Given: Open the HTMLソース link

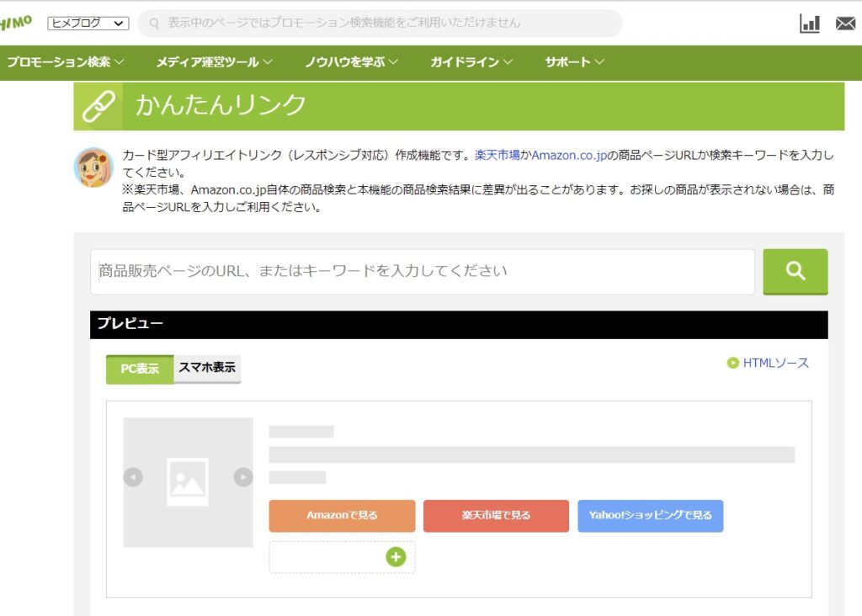Looking at the screenshot, I should (774, 363).
